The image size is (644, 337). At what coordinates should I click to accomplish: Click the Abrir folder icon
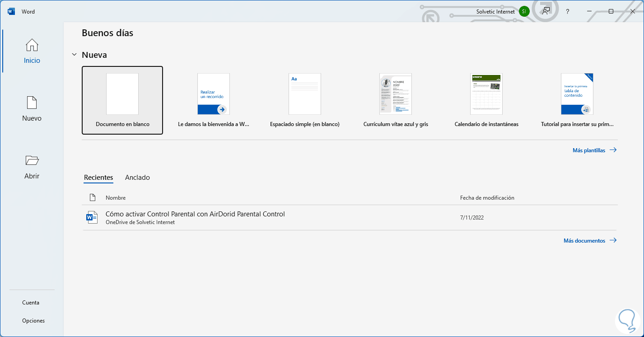[32, 160]
